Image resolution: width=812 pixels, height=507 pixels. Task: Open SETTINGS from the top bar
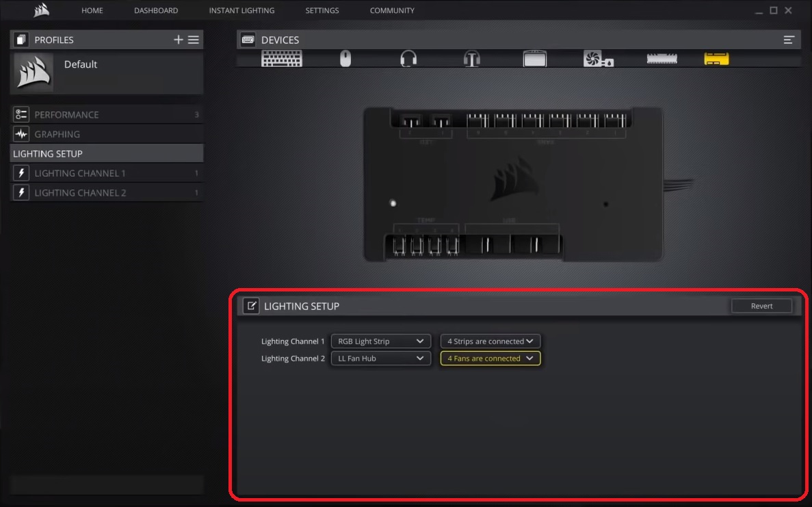(322, 10)
